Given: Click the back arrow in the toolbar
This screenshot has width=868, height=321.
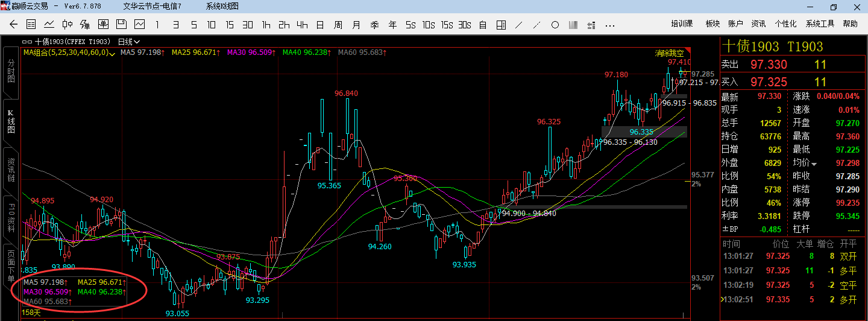Looking at the screenshot, I should coord(13,25).
